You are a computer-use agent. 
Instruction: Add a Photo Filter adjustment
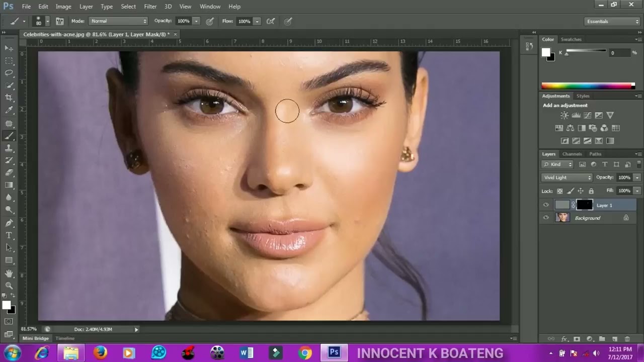pos(593,128)
